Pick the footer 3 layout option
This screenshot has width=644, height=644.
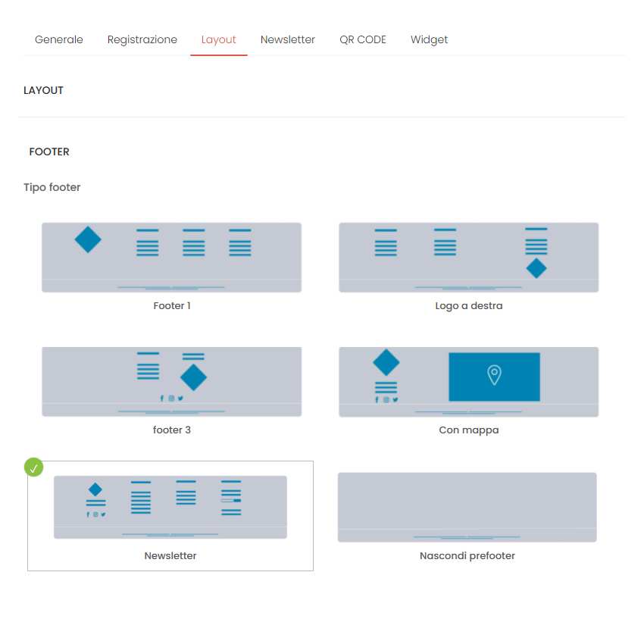[x=171, y=381]
